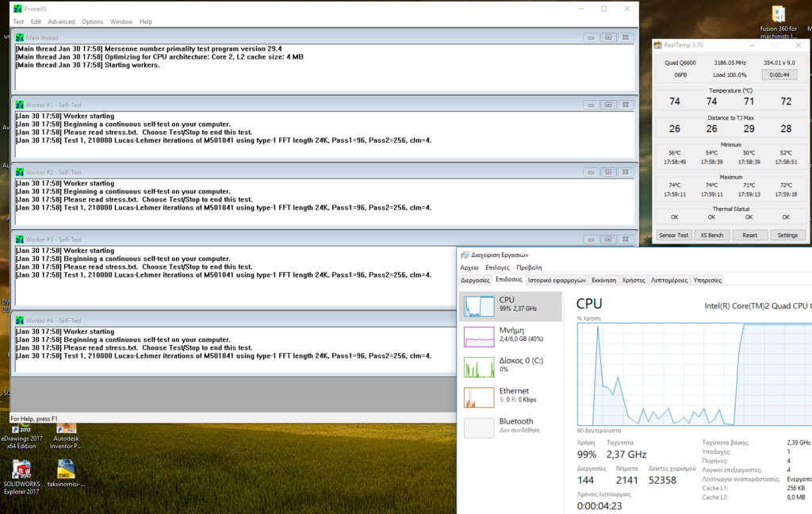The width and height of the screenshot is (812, 514).
Task: Maximize the Main thread child window
Action: (x=608, y=37)
